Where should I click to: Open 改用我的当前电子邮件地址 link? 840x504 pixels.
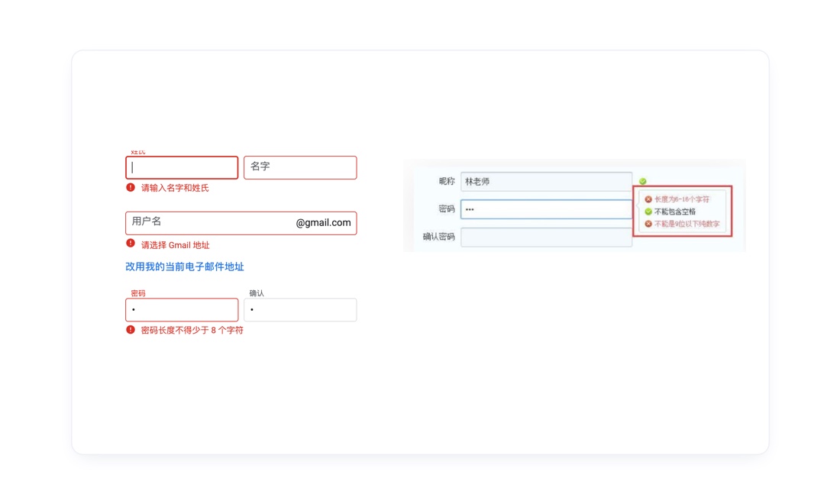point(185,267)
